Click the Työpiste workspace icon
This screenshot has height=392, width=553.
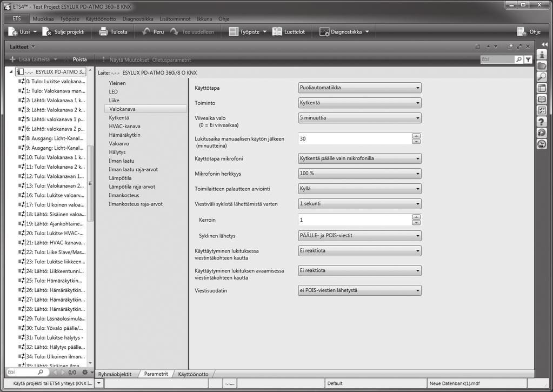[234, 32]
